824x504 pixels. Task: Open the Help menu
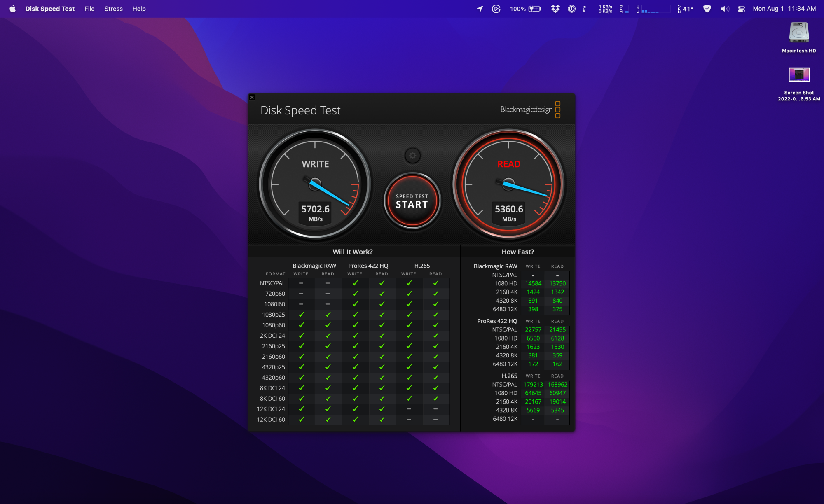click(x=139, y=9)
